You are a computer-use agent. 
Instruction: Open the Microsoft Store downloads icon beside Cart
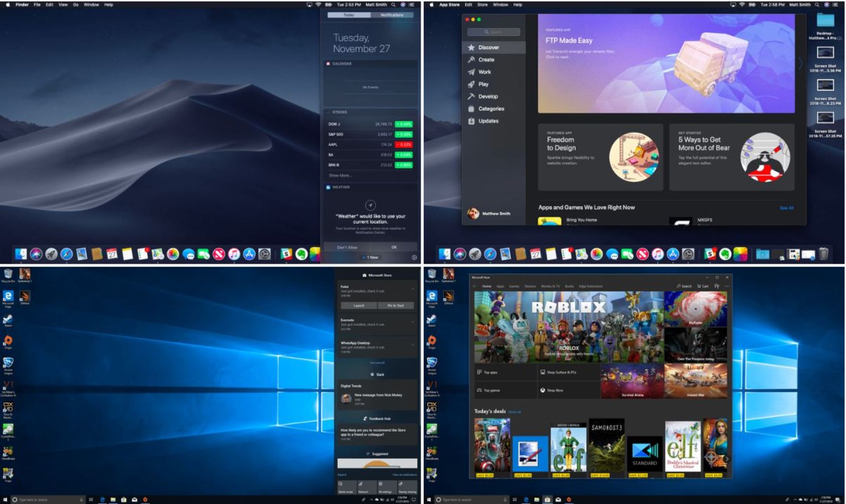pos(717,286)
